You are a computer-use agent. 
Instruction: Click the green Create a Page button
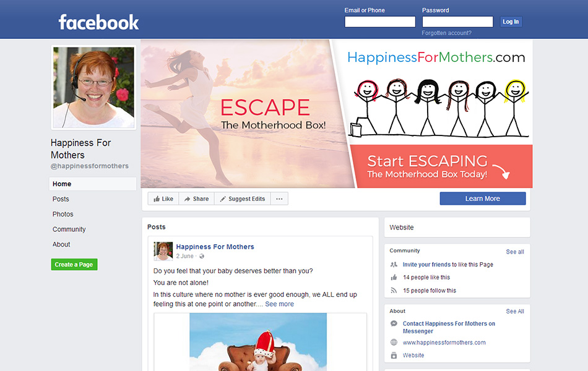[x=74, y=265]
